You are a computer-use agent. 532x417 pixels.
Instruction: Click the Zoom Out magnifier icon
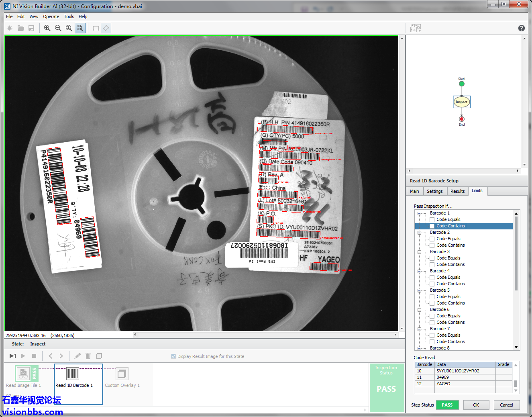58,28
